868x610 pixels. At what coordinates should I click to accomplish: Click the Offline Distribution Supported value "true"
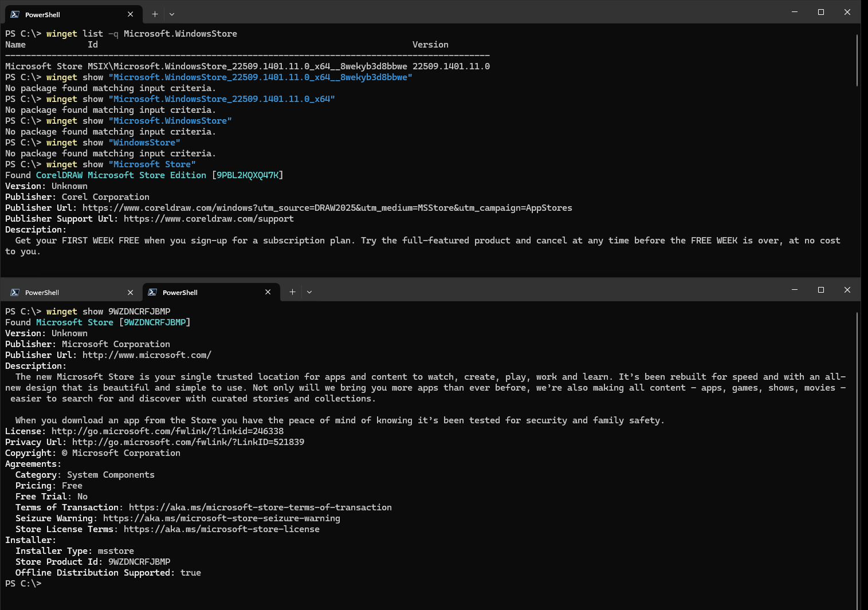(x=191, y=573)
